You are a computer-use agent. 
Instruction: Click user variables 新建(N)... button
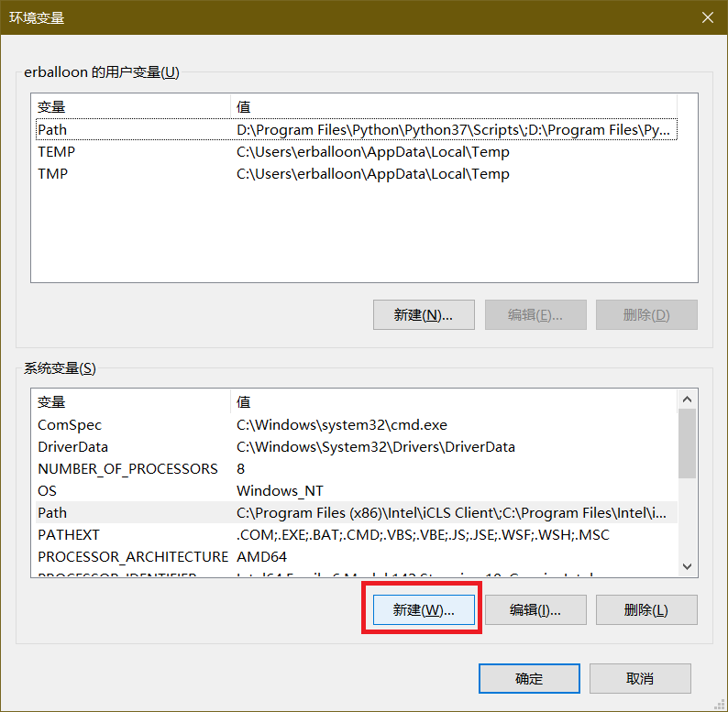424,315
